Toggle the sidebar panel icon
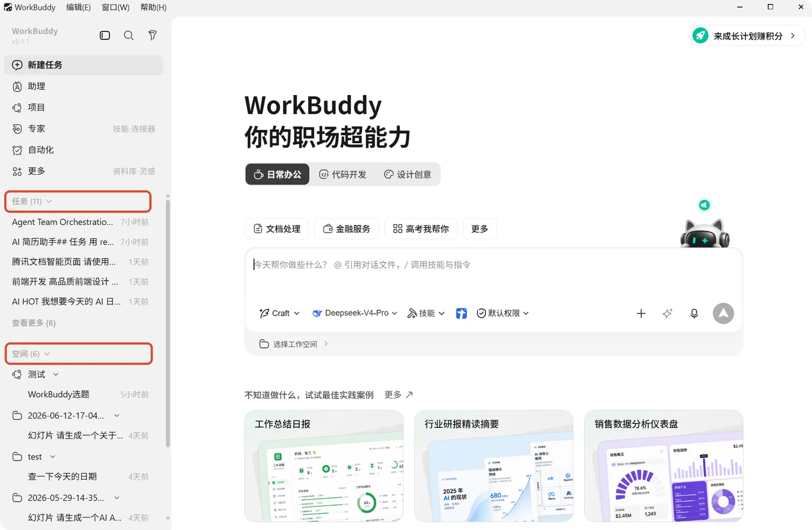812x530 pixels. [x=105, y=35]
